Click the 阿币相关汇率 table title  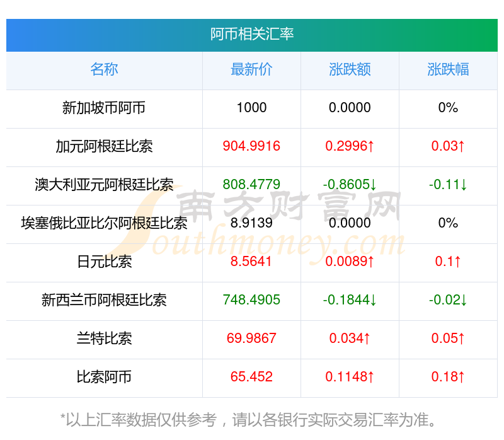click(252, 35)
